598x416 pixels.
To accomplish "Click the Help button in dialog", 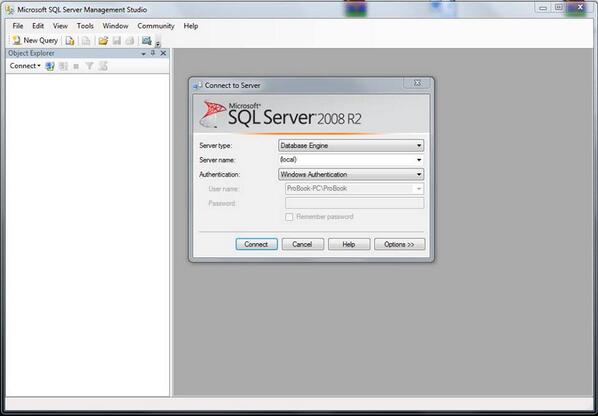I will (x=349, y=244).
